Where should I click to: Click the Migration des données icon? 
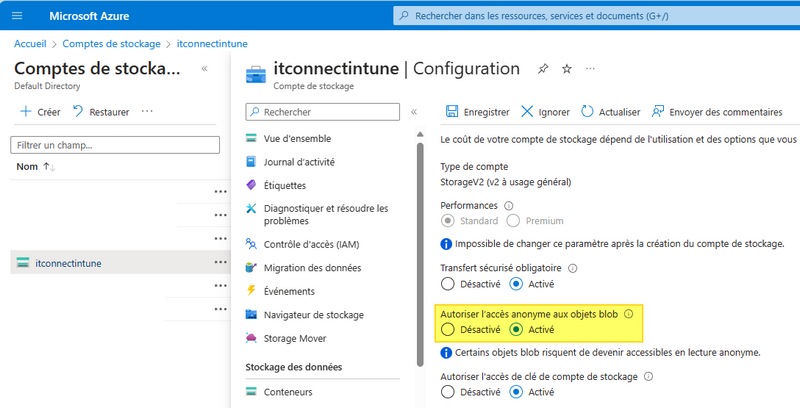pos(251,267)
